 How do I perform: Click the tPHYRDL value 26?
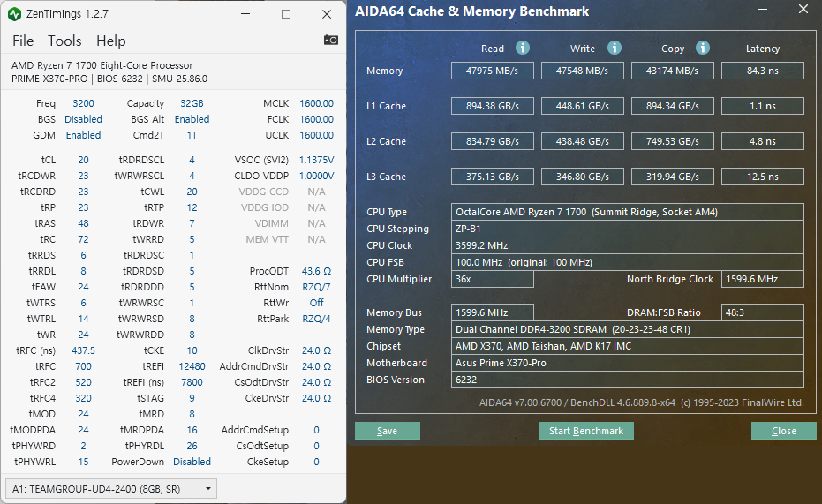pos(192,446)
